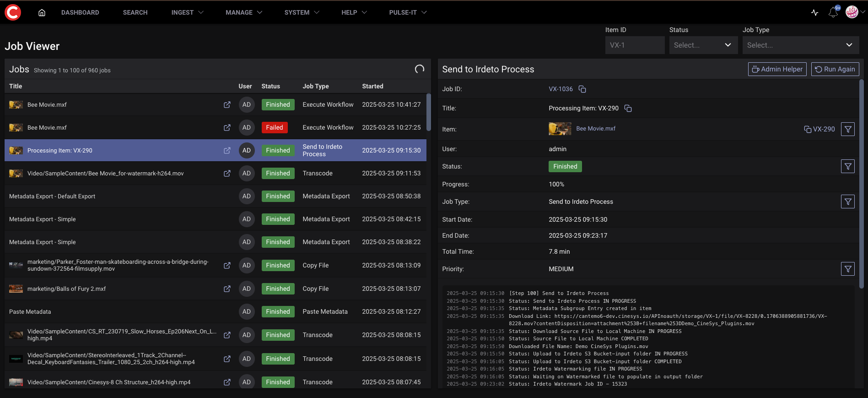Click the home icon in the navbar
Image resolution: width=868 pixels, height=398 pixels.
42,13
